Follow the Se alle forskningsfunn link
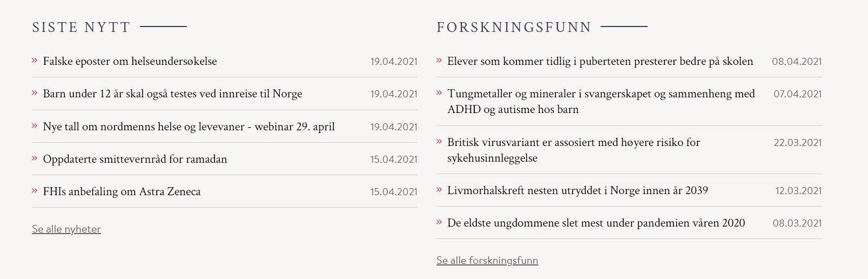This screenshot has width=868, height=279. [x=487, y=261]
